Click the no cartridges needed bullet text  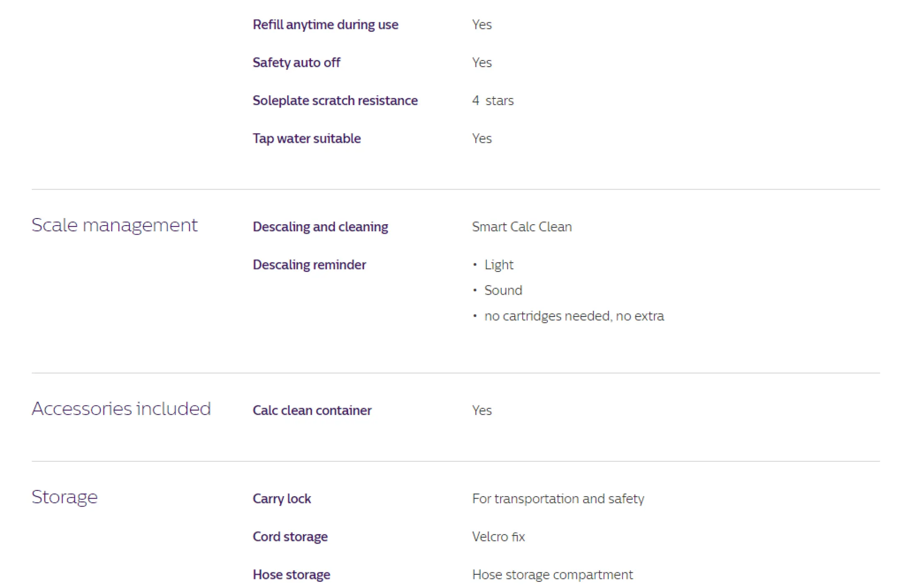click(574, 316)
